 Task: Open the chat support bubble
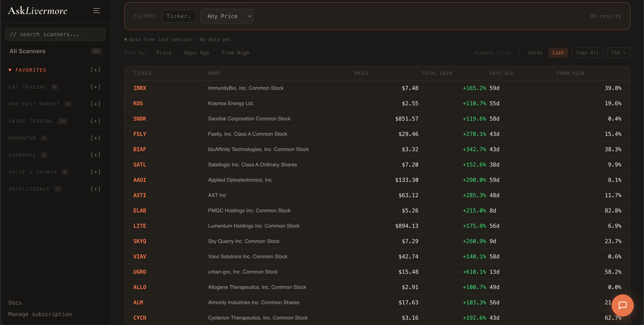pos(622,305)
